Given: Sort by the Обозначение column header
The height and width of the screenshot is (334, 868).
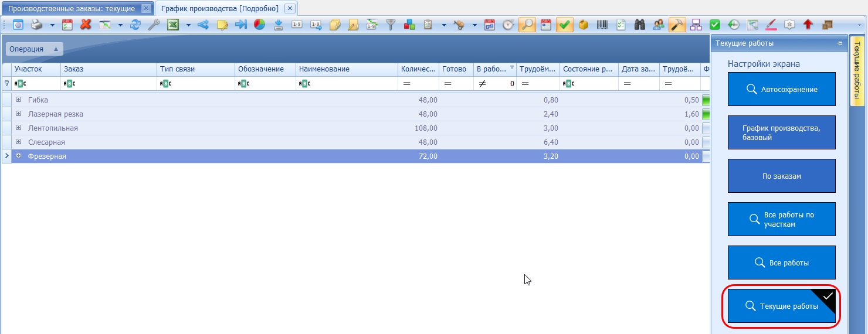Looking at the screenshot, I should click(x=265, y=69).
